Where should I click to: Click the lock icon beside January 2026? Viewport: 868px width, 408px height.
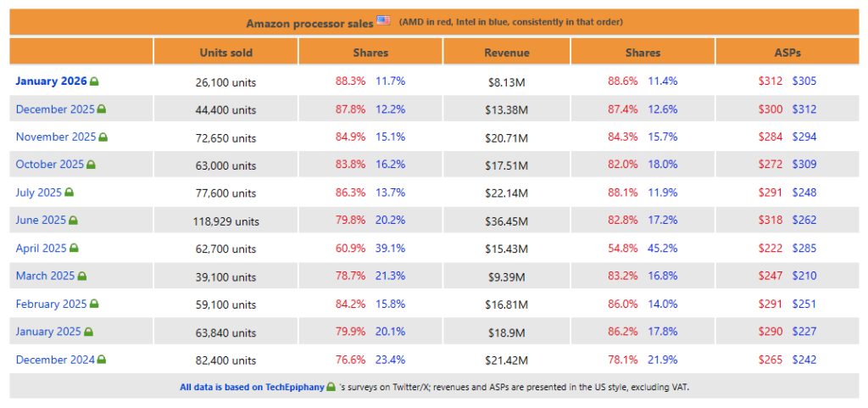(95, 81)
